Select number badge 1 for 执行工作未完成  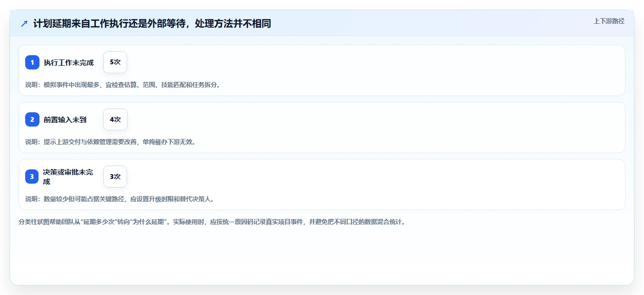pos(32,62)
